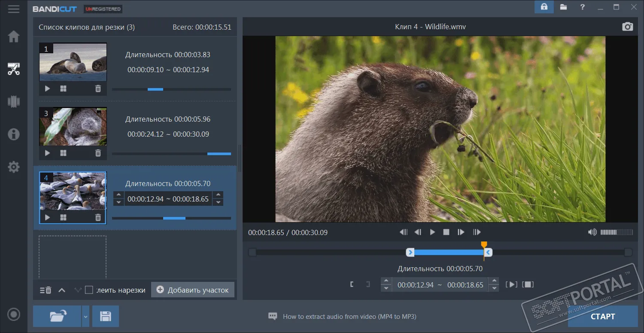The width and height of the screenshot is (644, 333).
Task: Play the video in the preview player
Action: [432, 232]
